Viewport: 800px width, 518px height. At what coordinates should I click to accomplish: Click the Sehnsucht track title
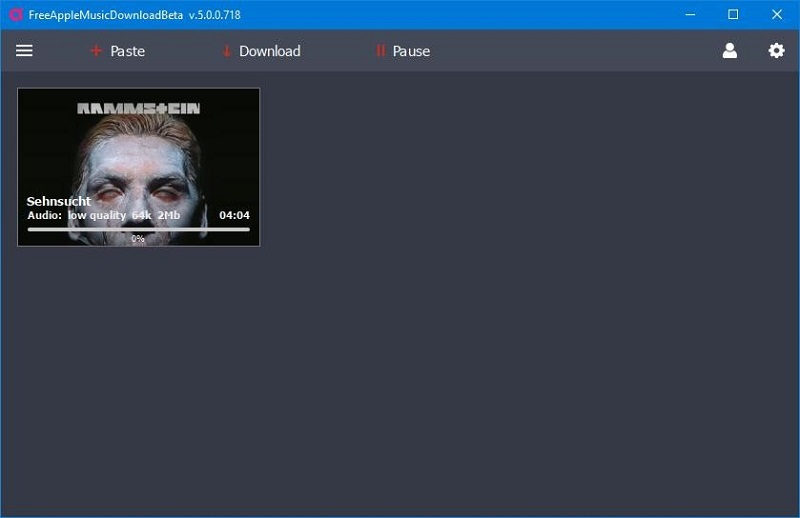tap(59, 201)
